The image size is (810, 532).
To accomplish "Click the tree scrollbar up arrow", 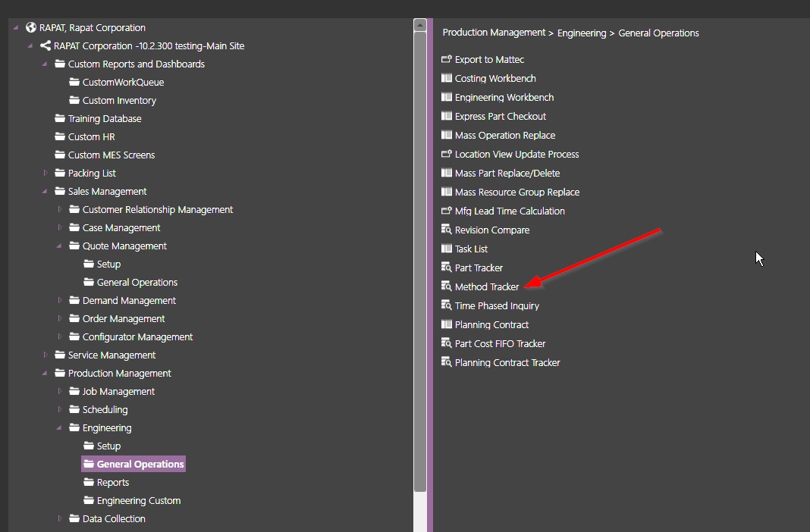I will pyautogui.click(x=420, y=25).
